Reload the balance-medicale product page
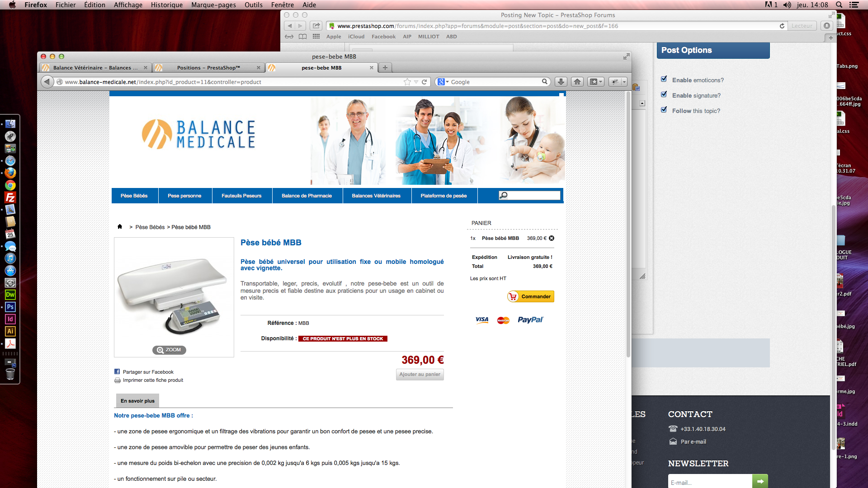Screen dimensions: 868x488 [424, 82]
